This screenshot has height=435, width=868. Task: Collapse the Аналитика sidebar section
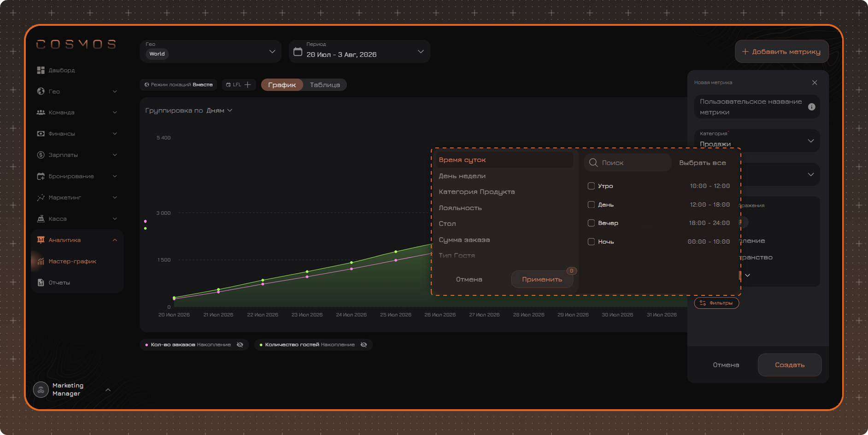click(x=115, y=240)
